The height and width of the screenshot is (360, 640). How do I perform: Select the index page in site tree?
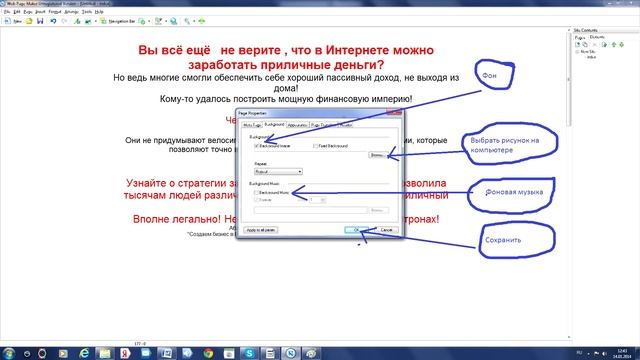[591, 57]
